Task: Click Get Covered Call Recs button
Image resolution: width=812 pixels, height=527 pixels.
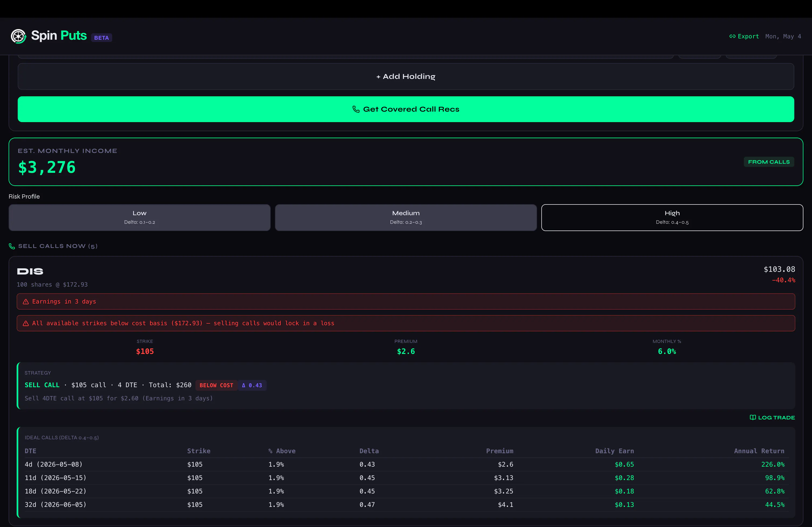Action: tap(406, 109)
